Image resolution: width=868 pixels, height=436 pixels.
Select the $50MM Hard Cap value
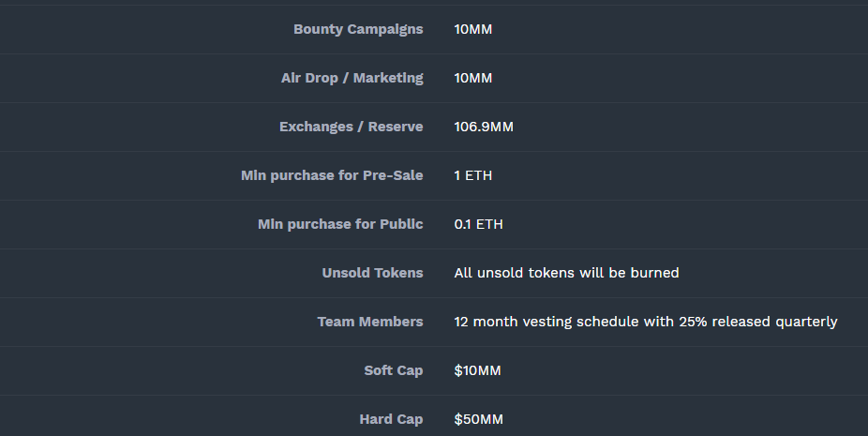[478, 419]
